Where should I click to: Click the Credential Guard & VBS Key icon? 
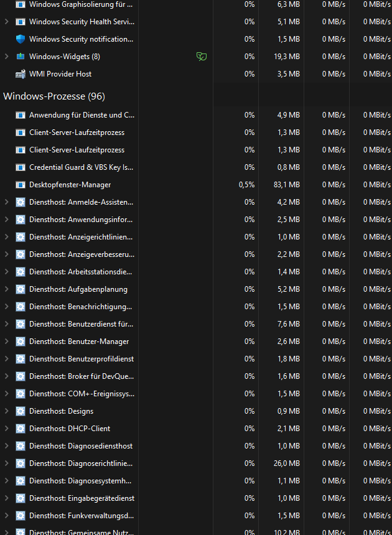(21, 167)
